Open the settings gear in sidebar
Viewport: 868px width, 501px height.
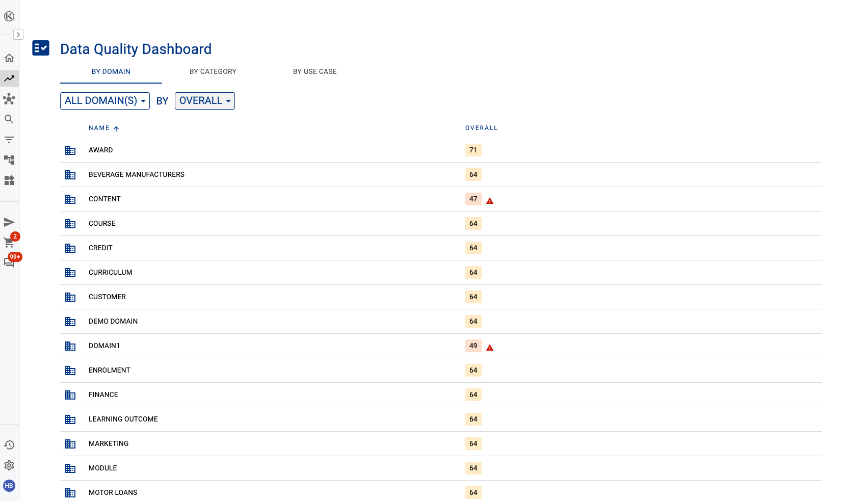point(9,465)
